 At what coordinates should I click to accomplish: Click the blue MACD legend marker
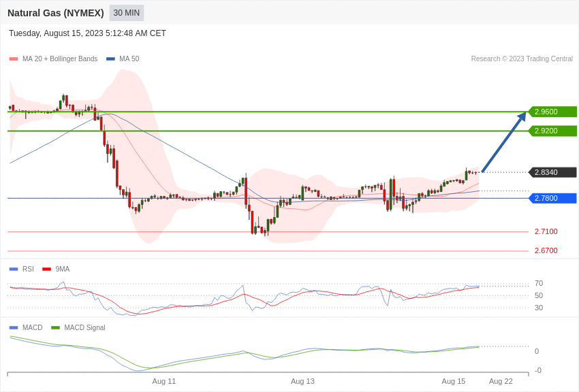click(14, 327)
